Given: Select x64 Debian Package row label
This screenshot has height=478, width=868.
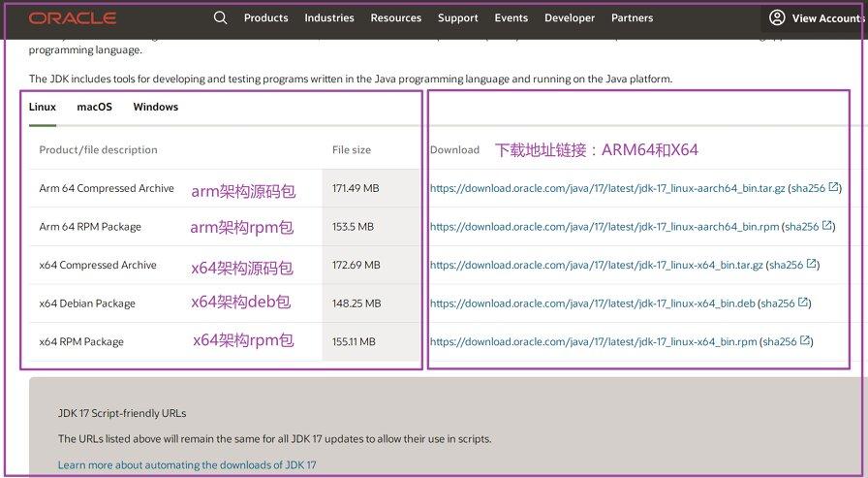Looking at the screenshot, I should click(87, 303).
